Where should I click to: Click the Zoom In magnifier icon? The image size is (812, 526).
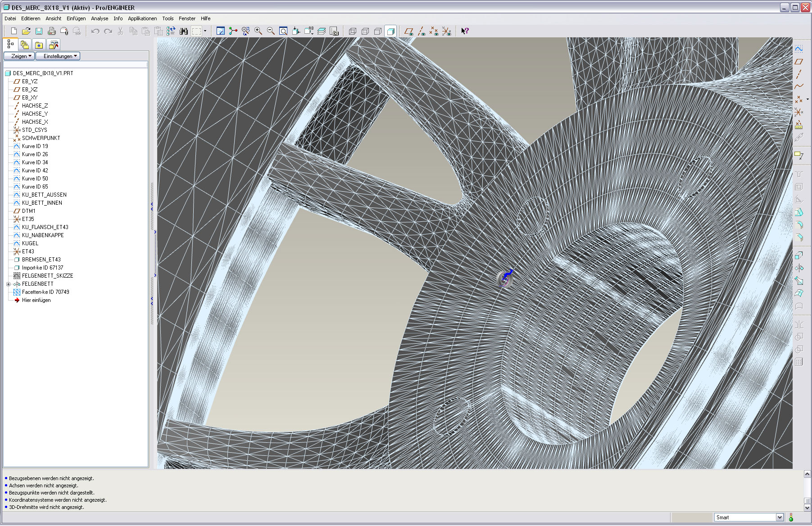(258, 31)
